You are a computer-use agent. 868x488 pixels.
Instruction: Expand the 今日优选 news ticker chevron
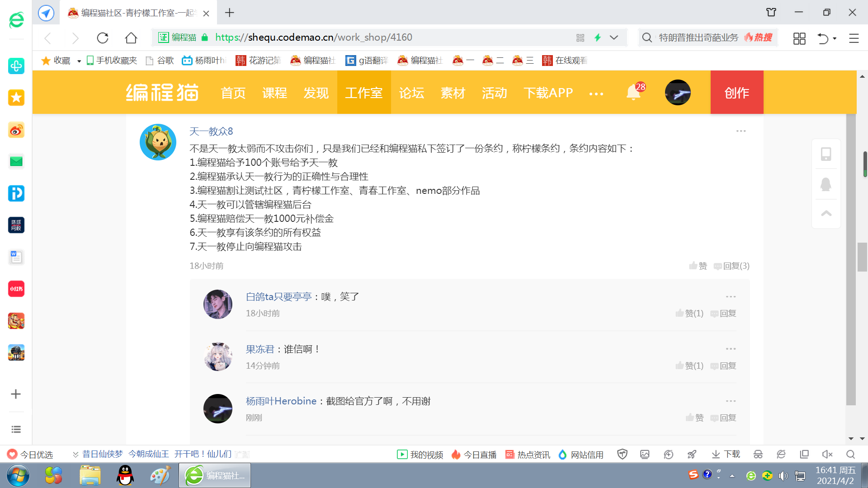[75, 455]
